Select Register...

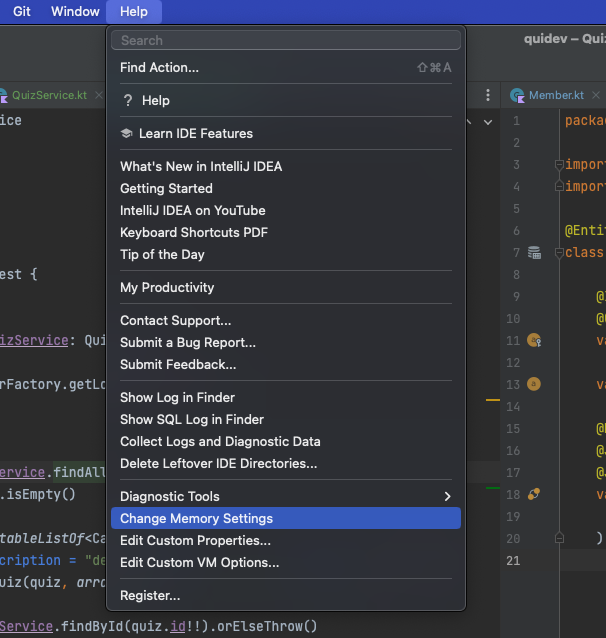(286, 595)
